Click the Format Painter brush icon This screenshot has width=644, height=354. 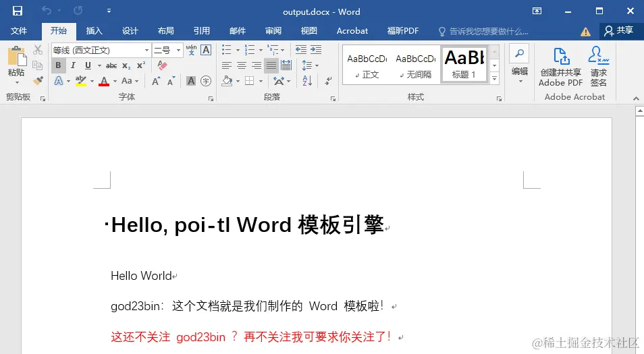click(x=38, y=81)
